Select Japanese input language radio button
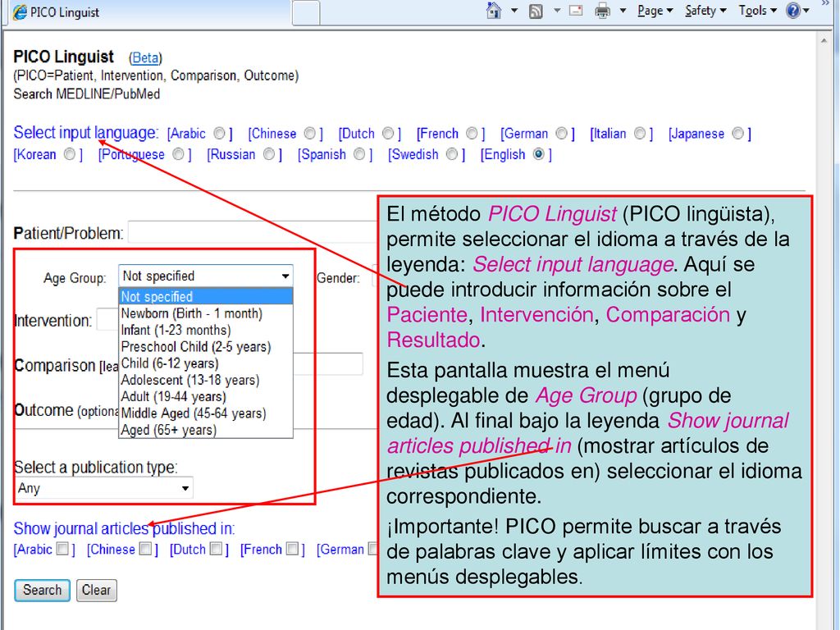The height and width of the screenshot is (630, 840). [737, 133]
